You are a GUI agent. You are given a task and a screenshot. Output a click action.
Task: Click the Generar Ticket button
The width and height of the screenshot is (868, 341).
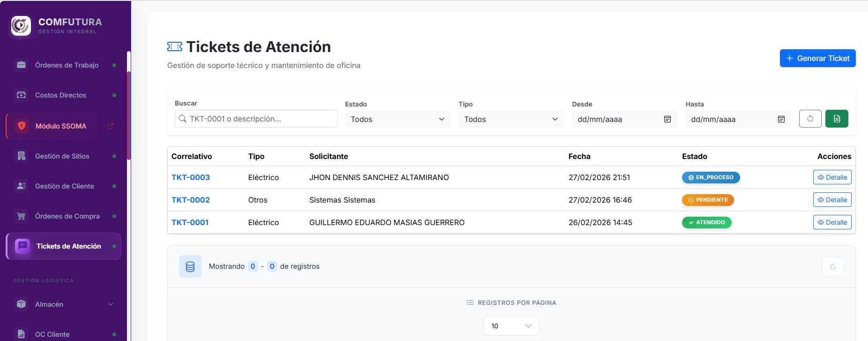[817, 58]
